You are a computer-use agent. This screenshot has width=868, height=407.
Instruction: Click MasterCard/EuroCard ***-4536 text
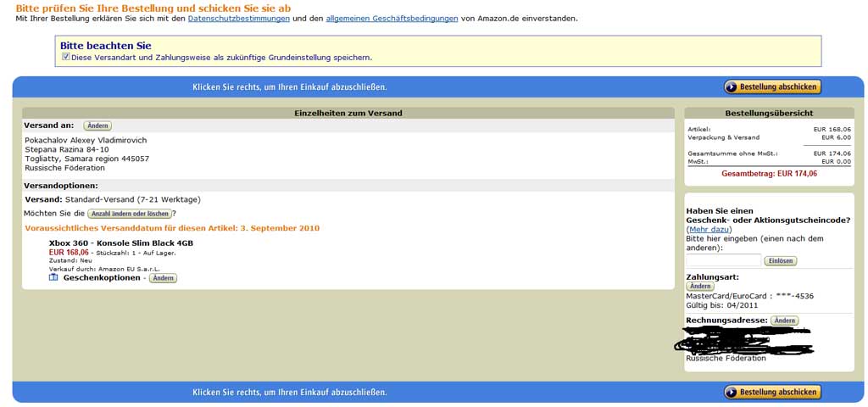tap(750, 296)
